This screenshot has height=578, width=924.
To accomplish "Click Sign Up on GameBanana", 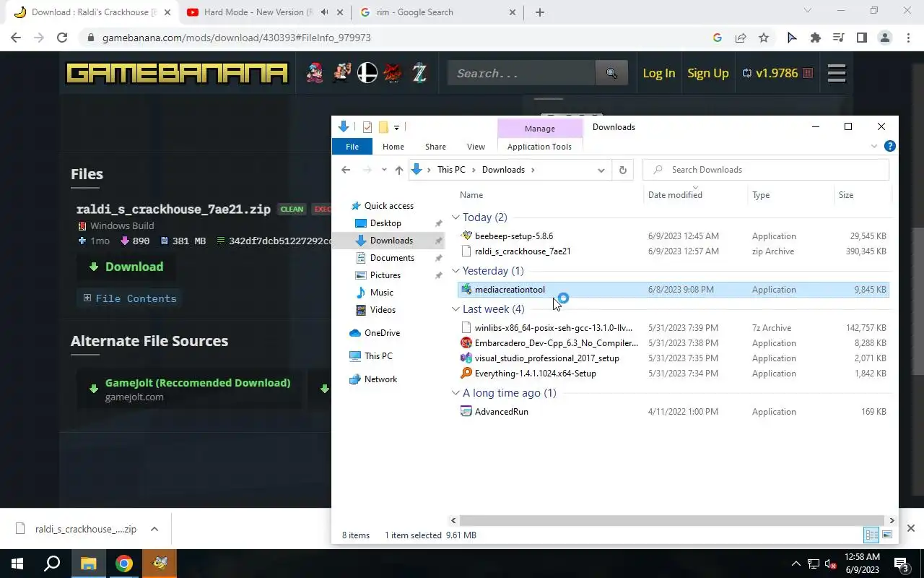I will tap(708, 73).
